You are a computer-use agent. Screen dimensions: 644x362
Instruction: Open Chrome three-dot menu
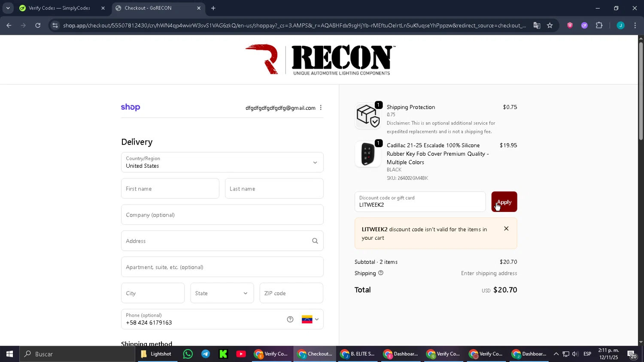[635, 25]
